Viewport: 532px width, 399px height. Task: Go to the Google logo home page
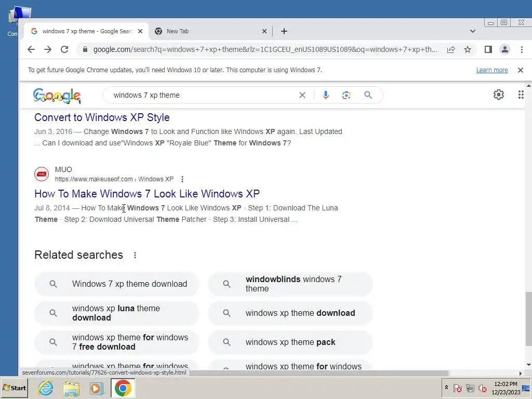click(x=57, y=96)
